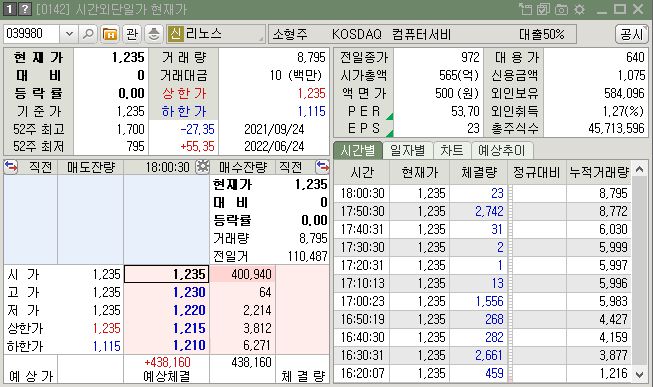Click the 52주 최저 date 2022/06/24
Image resolution: width=653 pixels, height=387 pixels.
click(274, 146)
